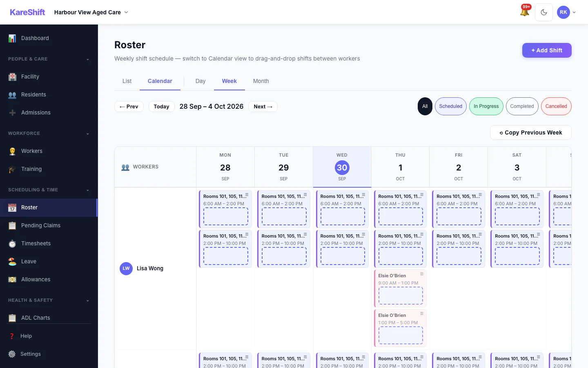
Task: Open the RK user avatar menu
Action: [566, 12]
